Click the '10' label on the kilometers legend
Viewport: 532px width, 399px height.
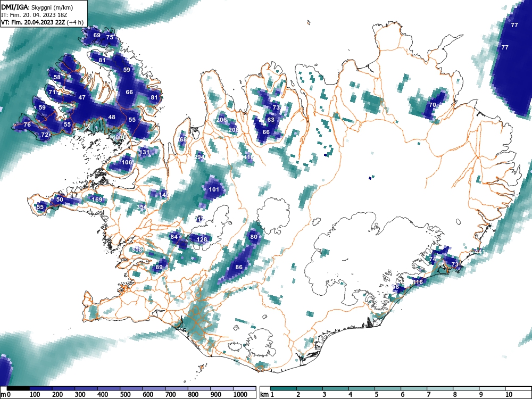point(508,394)
